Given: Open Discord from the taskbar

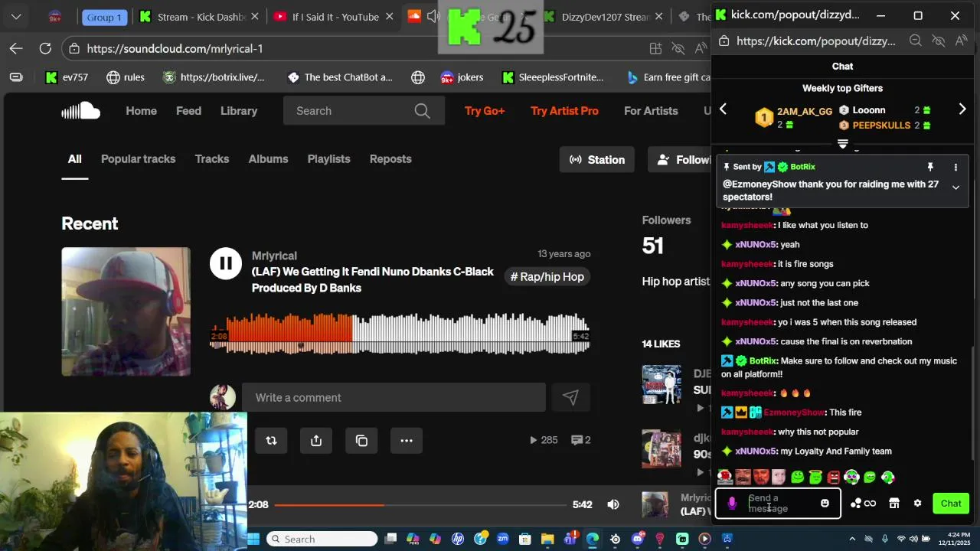Looking at the screenshot, I should 638,539.
